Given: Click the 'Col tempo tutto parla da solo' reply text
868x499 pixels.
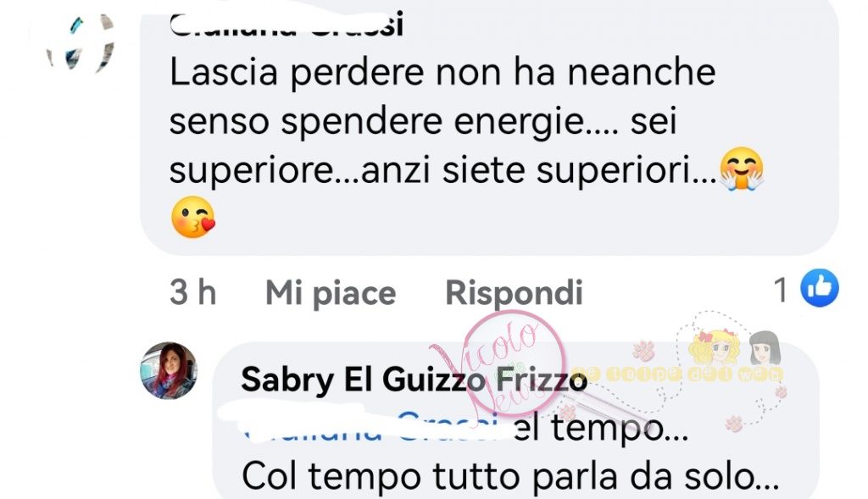Looking at the screenshot, I should tap(510, 476).
